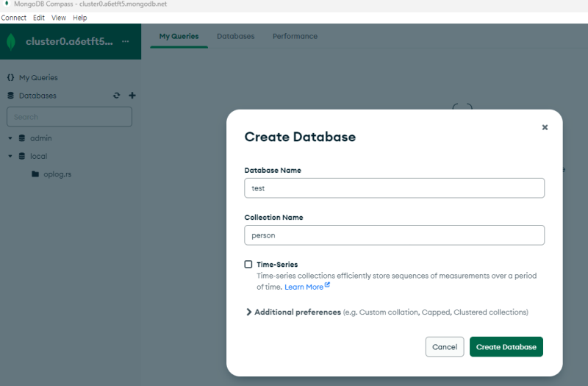Switch to the Performance tab

coord(295,36)
